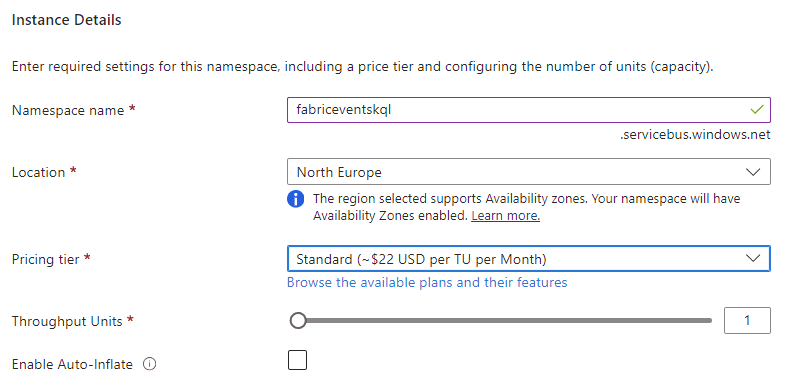This screenshot has height=388, width=785.
Task: Click the Enable Auto-Inflate label text
Action: click(72, 364)
